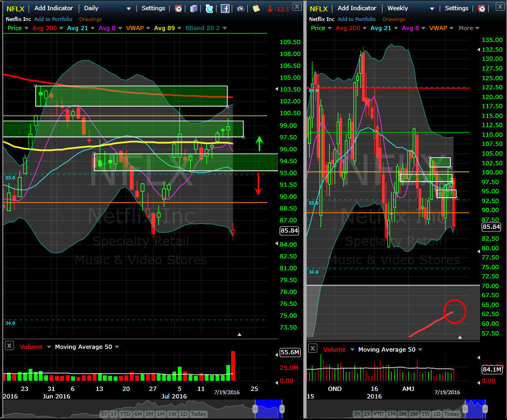The image size is (507, 420).
Task: Open Drawings link on the Weekly chart
Action: pos(393,19)
